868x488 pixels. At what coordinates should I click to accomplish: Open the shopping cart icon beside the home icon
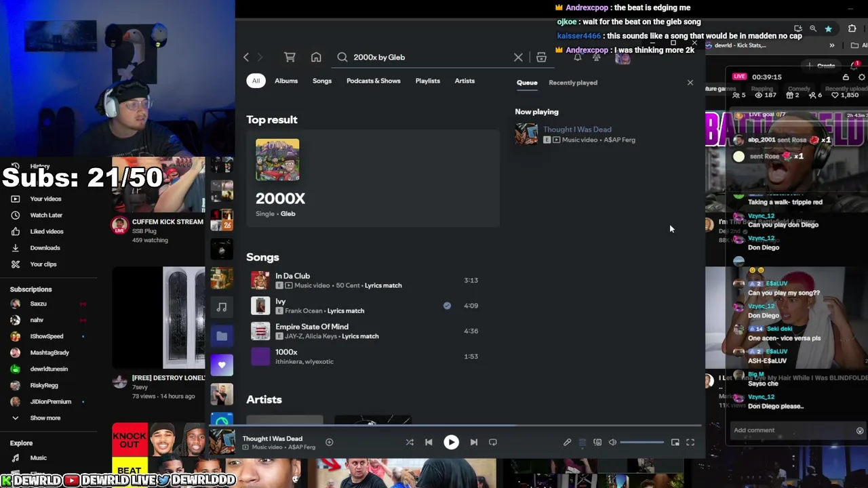[290, 58]
